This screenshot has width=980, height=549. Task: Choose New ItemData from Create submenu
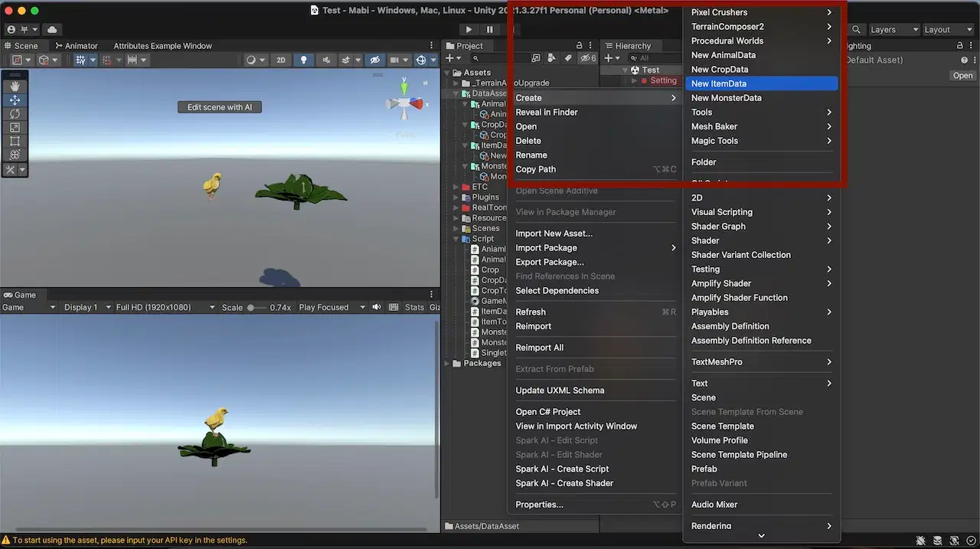point(760,83)
